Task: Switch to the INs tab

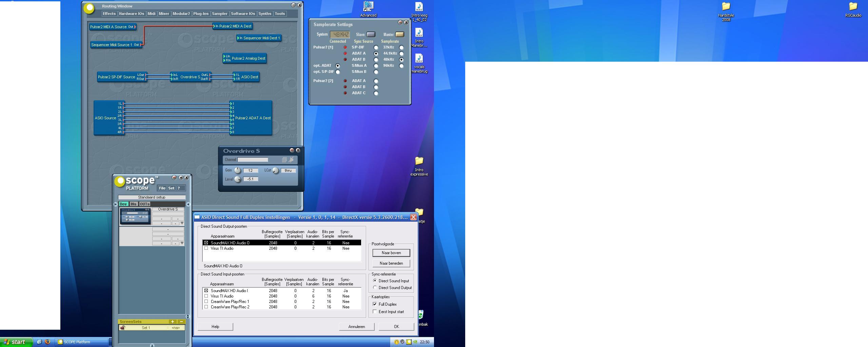Action: coord(133,204)
